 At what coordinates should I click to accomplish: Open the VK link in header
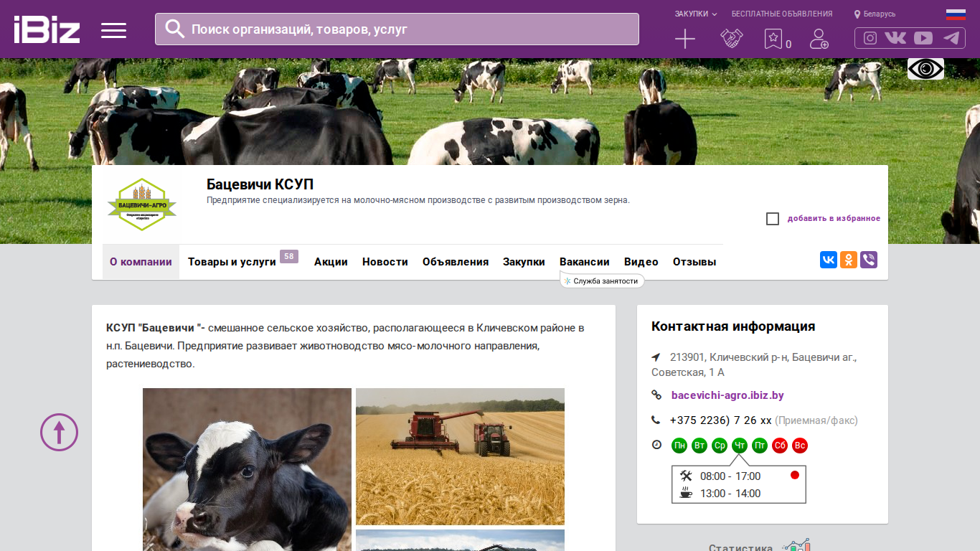895,38
